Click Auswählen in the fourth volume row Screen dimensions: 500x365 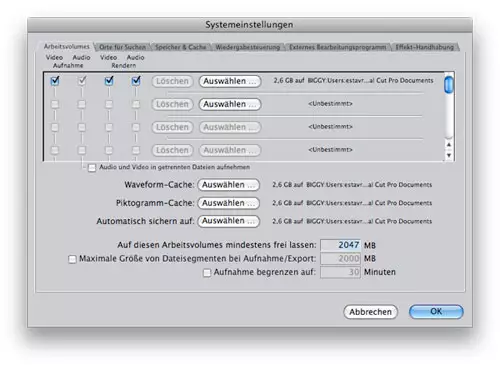[x=230, y=150]
